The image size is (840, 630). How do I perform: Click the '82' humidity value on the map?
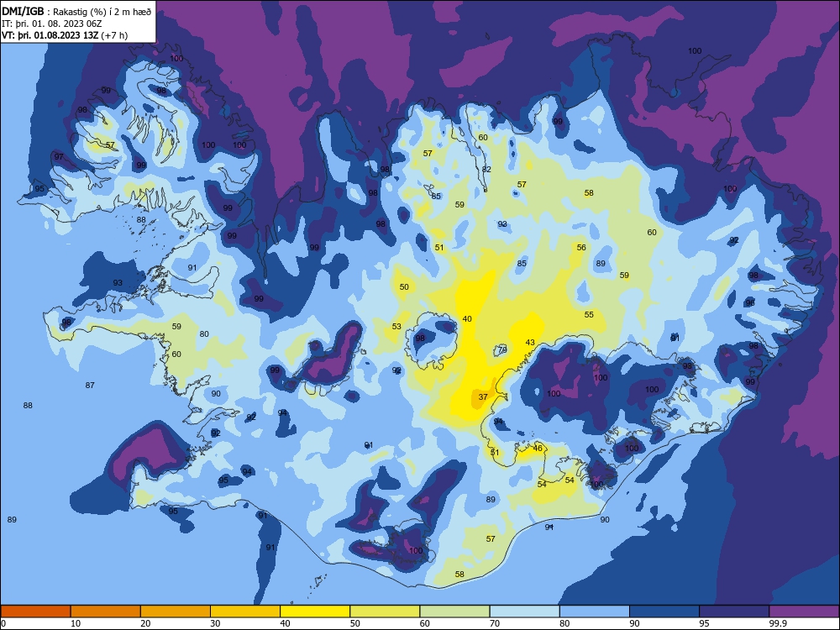coord(486,170)
